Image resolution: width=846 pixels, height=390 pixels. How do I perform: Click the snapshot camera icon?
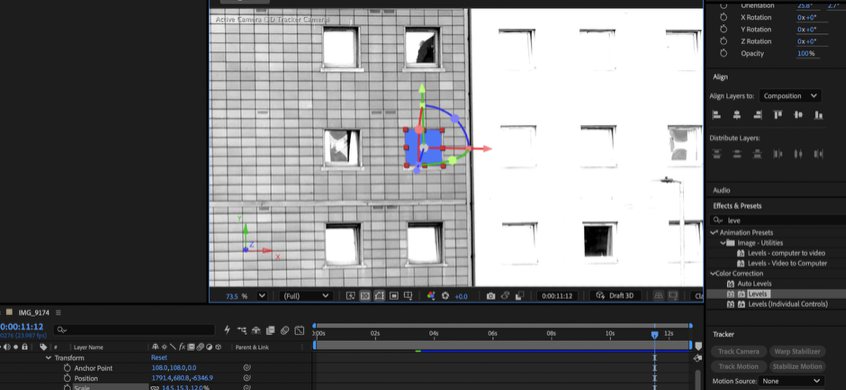pyautogui.click(x=490, y=296)
